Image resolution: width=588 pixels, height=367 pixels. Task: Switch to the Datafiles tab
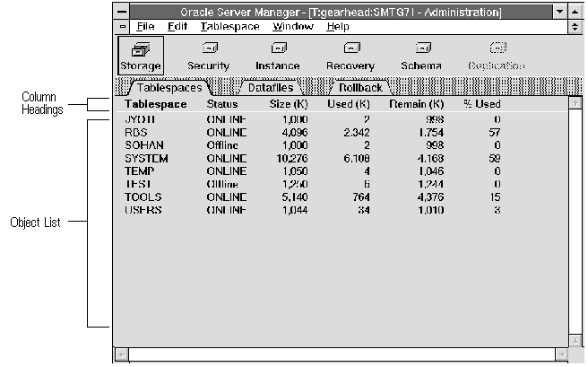tap(271, 88)
